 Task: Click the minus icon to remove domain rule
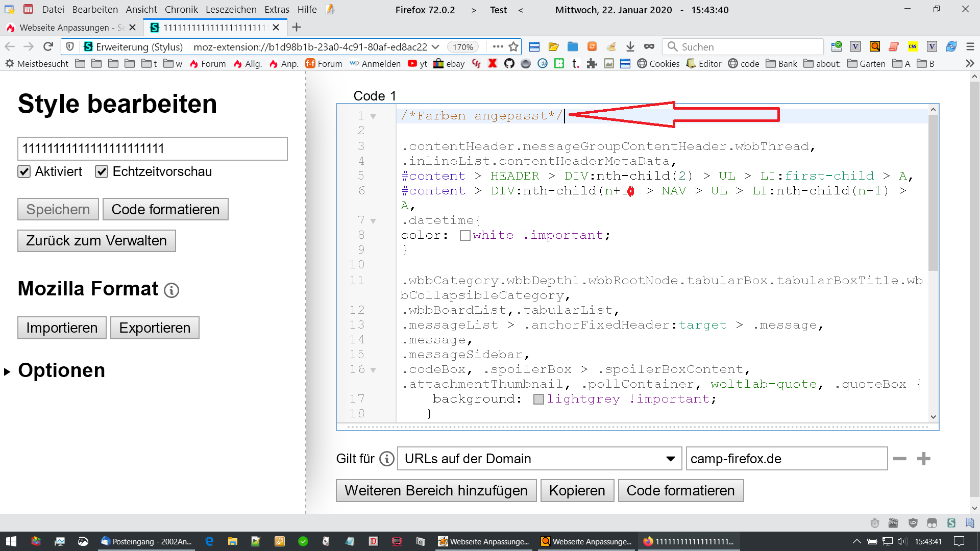pyautogui.click(x=899, y=459)
